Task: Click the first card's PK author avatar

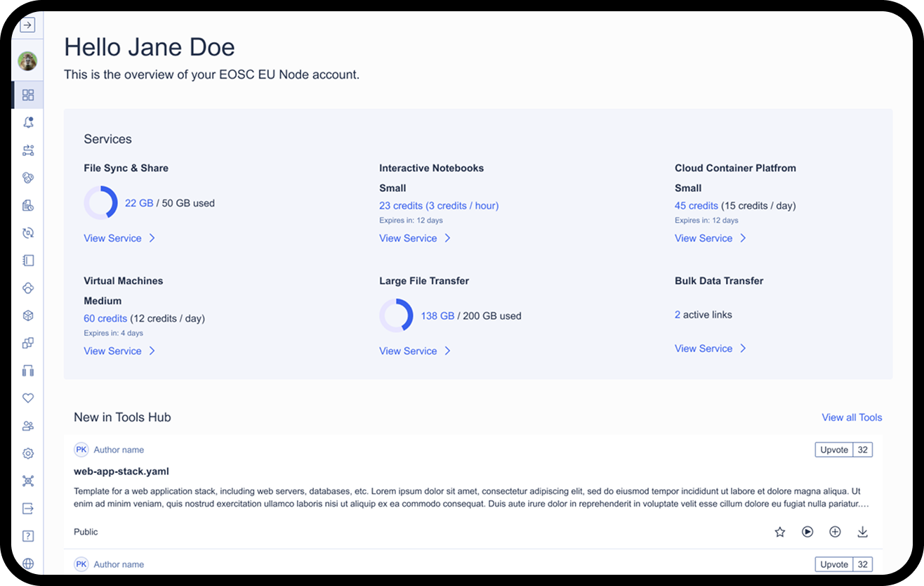Action: tap(81, 450)
